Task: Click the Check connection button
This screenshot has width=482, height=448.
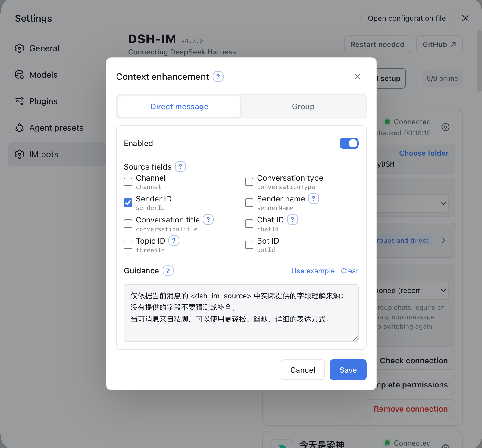Action: (x=416, y=360)
